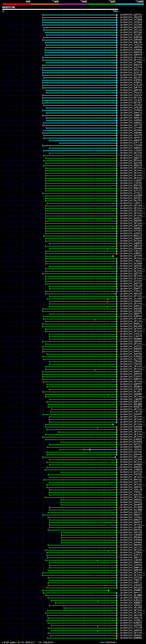146x644 pixels.
Task: Select the UniRef100_P29345 label
Action: tap(131, 146)
